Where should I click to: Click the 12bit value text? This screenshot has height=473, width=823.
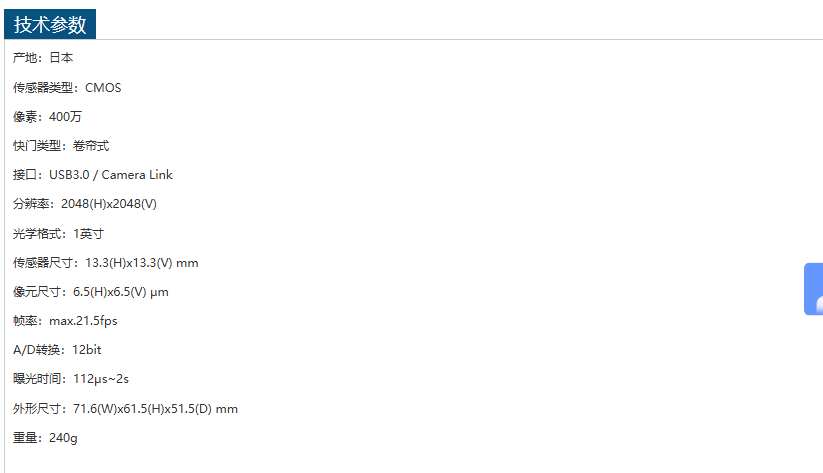pos(87,350)
